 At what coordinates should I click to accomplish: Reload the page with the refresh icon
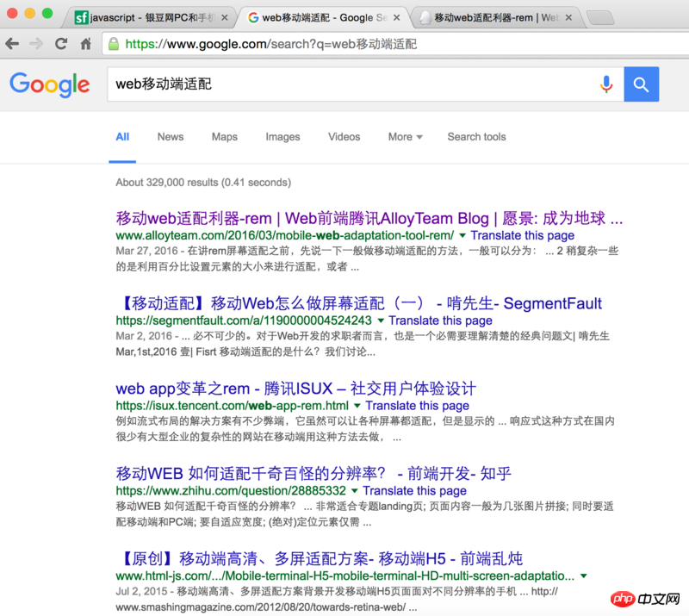pos(61,44)
